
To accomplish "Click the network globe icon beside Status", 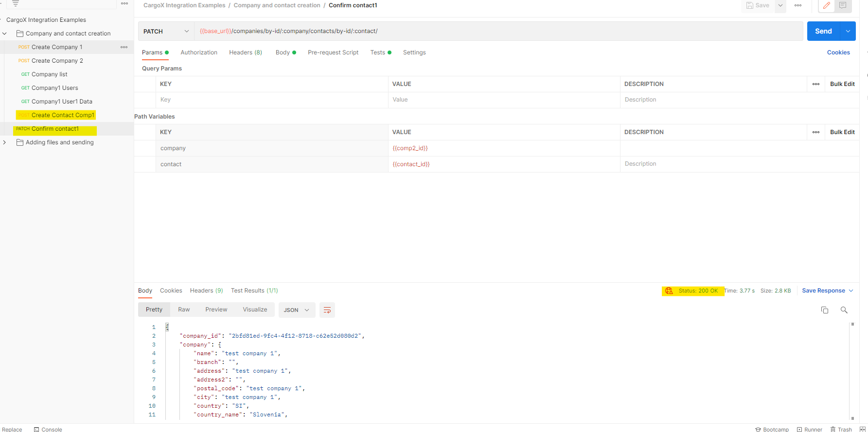I will pos(669,291).
